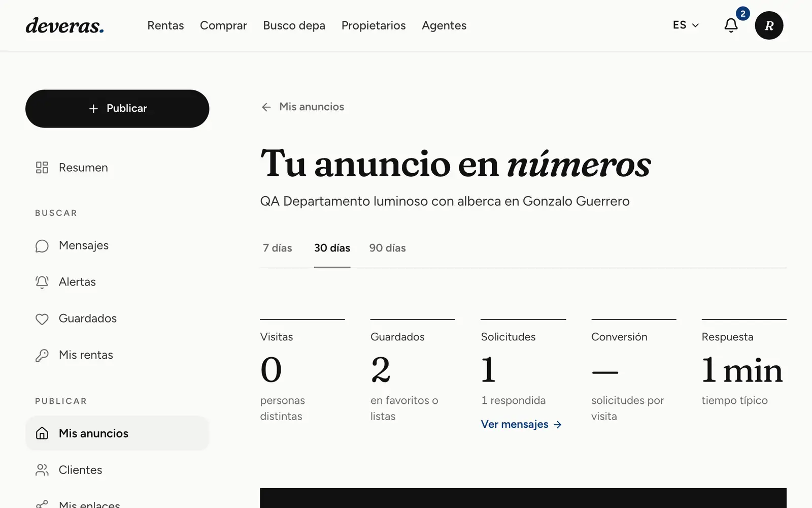This screenshot has height=508, width=812.
Task: Open Mis rentas in the sidebar
Action: [x=117, y=355]
